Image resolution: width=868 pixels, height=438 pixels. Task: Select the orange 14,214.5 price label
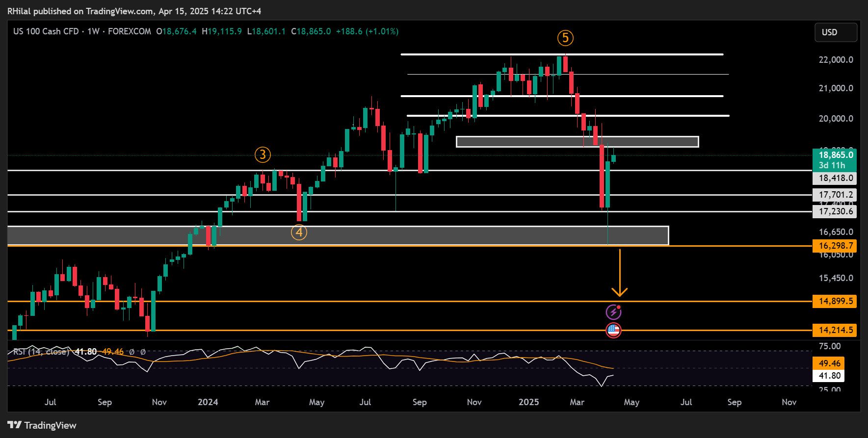835,330
